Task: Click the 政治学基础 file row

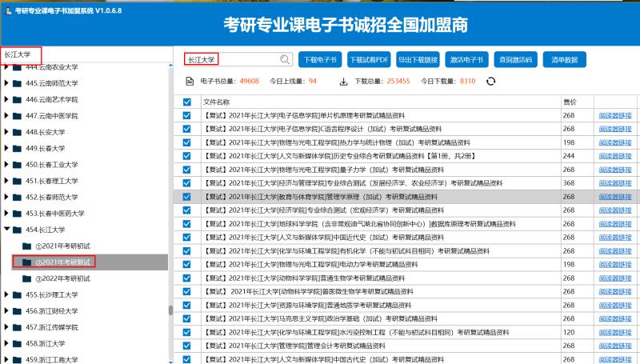Action: pyautogui.click(x=406, y=318)
